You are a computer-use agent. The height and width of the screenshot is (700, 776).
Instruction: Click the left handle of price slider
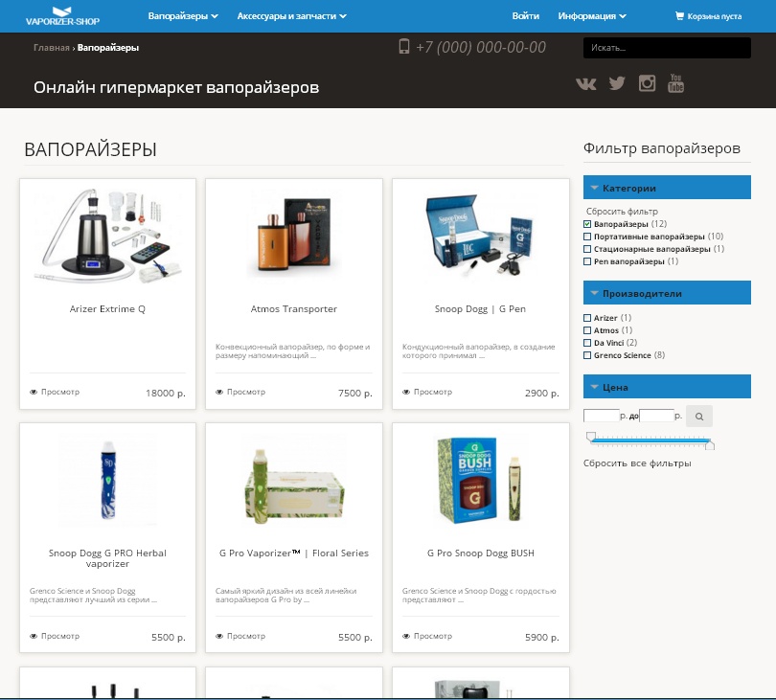tap(590, 437)
